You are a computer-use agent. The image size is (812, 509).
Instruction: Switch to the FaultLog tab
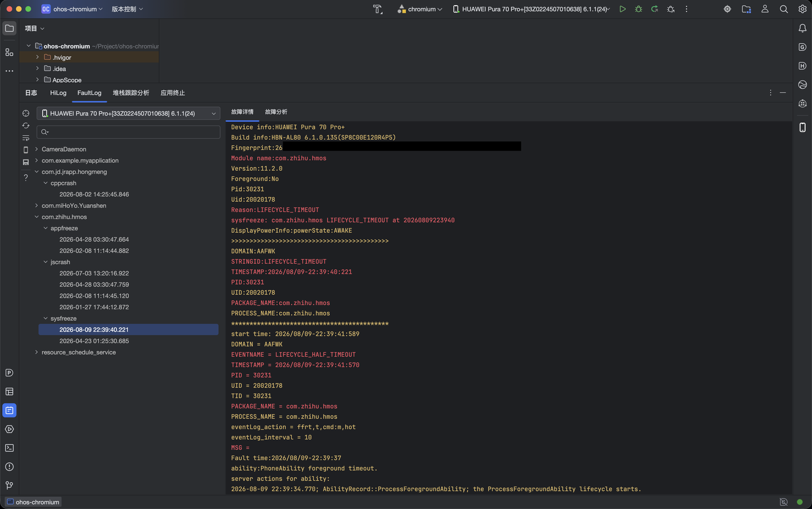[89, 93]
